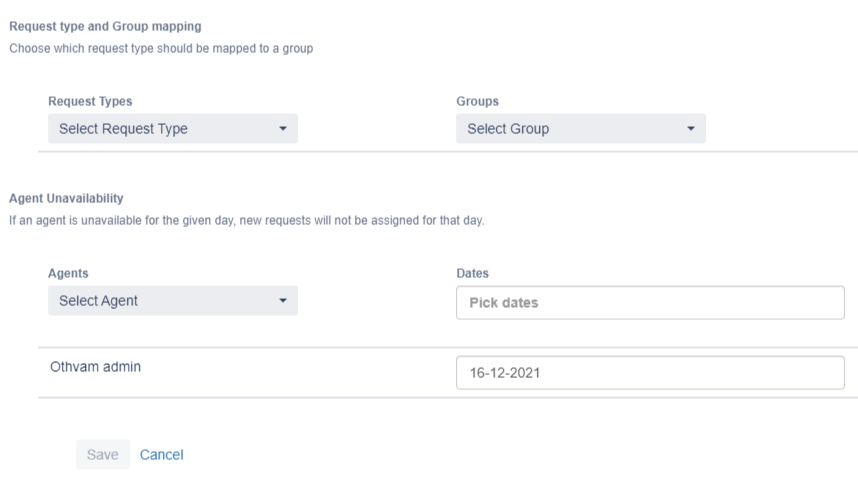Click the Request Types field label
The width and height of the screenshot is (858, 488).
pos(90,101)
